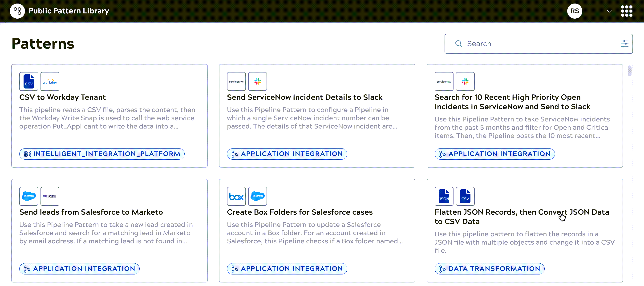Click the search filter sliders icon
Screen dimensions: 644x286
point(624,44)
